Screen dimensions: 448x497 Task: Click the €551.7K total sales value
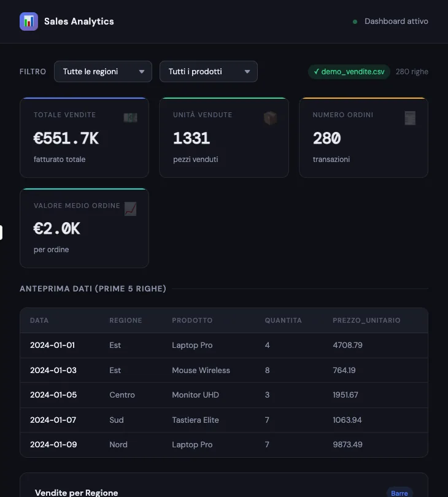point(66,138)
